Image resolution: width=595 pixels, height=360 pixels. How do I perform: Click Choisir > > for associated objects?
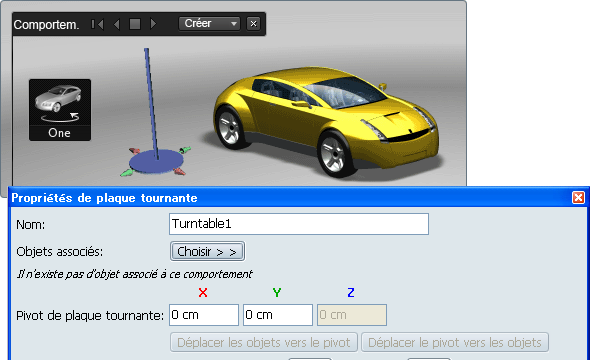point(207,252)
